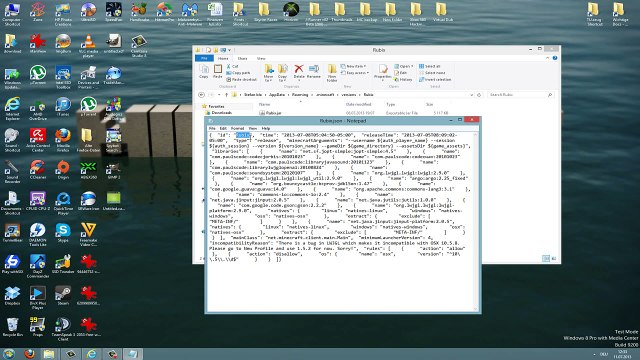Click the Notepad vertical scrollbar
Viewport: 640px width, 360px height.
pyautogui.click(x=475, y=222)
